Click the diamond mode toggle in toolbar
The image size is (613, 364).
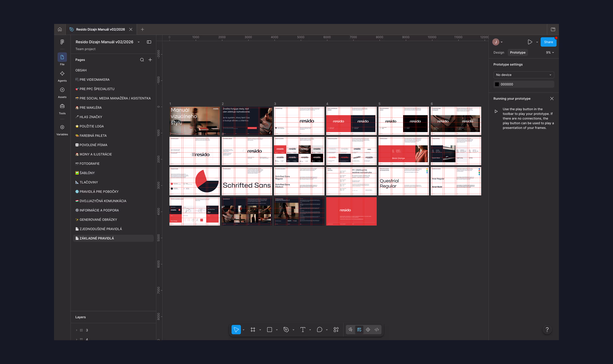[x=368, y=330]
